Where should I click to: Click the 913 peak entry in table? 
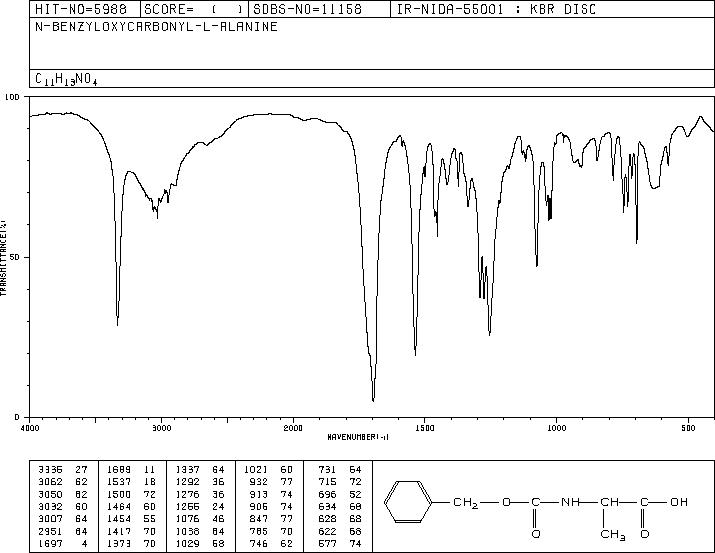tap(272, 494)
